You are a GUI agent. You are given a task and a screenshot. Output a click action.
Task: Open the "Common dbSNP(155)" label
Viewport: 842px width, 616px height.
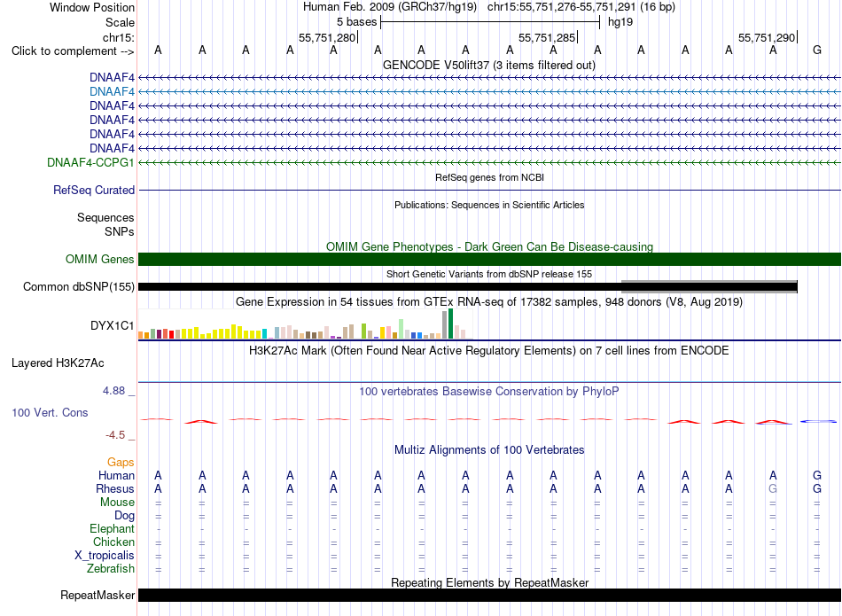click(78, 287)
